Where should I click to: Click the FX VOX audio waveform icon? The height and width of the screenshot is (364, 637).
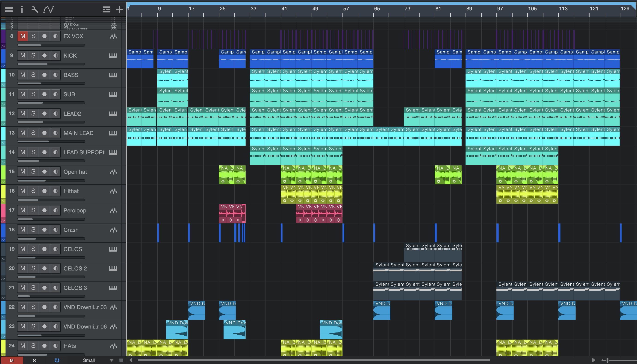[113, 36]
